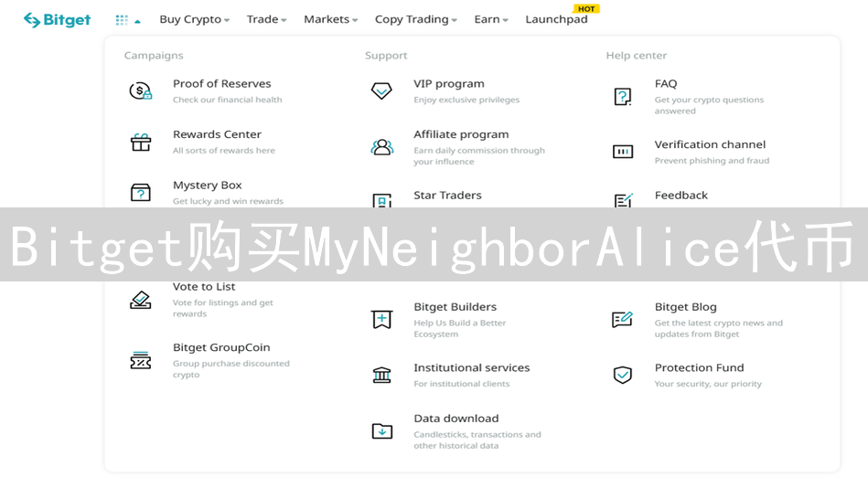Screen dimensions: 868x488
Task: Click 'Get your crypto questions answered' text
Action: tap(709, 105)
